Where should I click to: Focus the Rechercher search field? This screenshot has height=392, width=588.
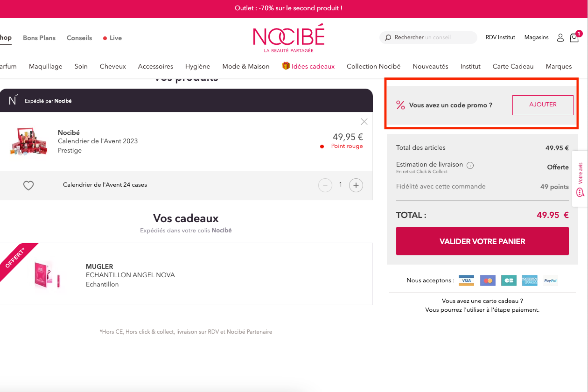tap(428, 37)
